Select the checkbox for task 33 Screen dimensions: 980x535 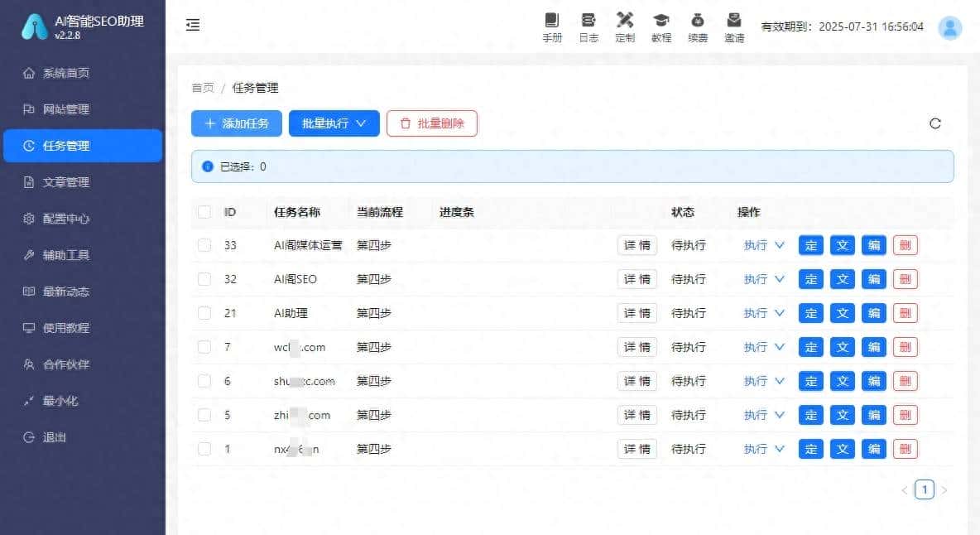[204, 245]
